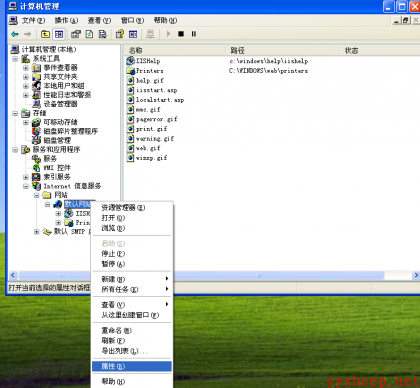Click the Up one level folder icon
Image resolution: width=420 pixels, height=388 pixels.
point(45,34)
